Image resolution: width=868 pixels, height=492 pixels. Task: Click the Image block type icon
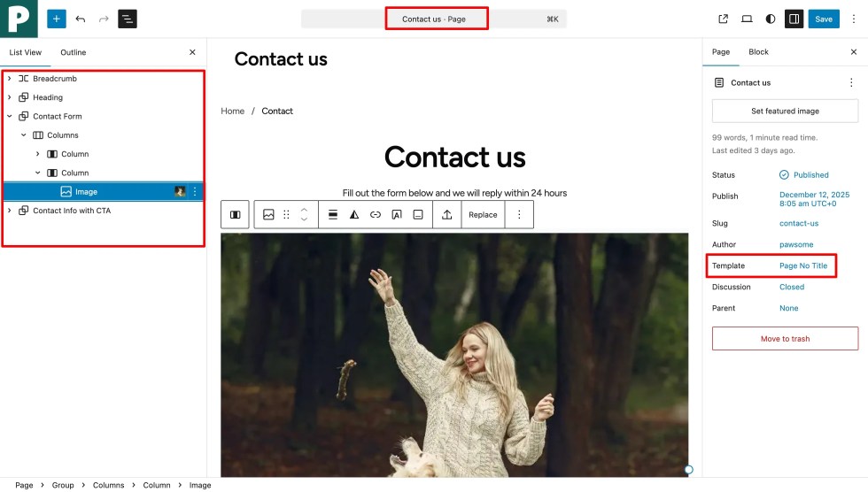268,214
